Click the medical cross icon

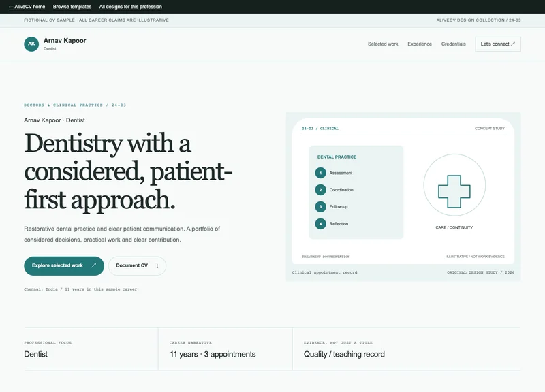pyautogui.click(x=454, y=191)
